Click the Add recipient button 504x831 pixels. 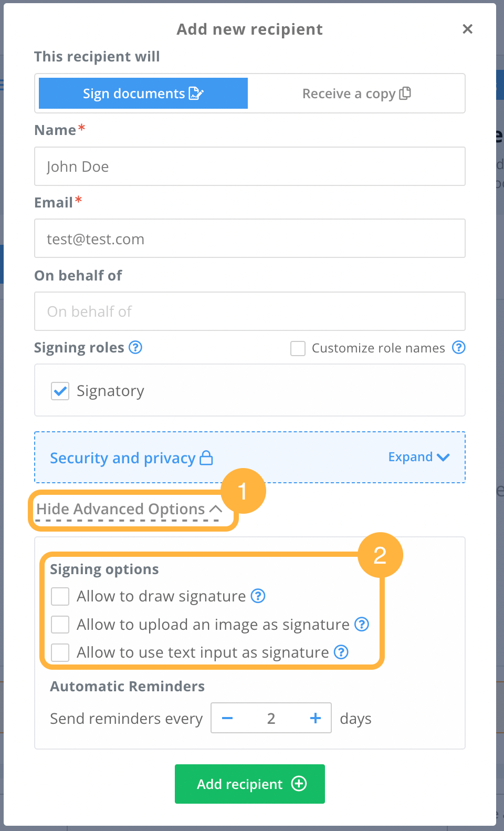point(250,784)
